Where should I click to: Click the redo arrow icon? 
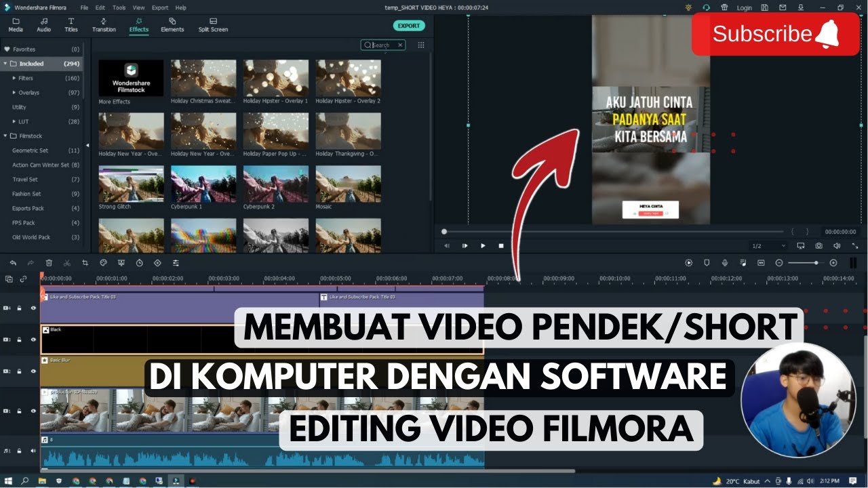point(31,262)
